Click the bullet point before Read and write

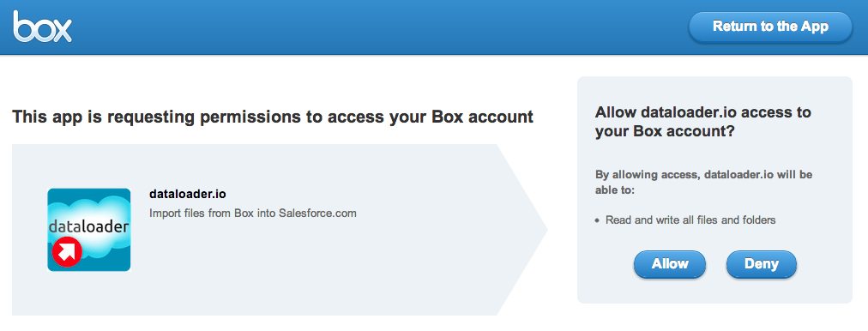coord(597,221)
